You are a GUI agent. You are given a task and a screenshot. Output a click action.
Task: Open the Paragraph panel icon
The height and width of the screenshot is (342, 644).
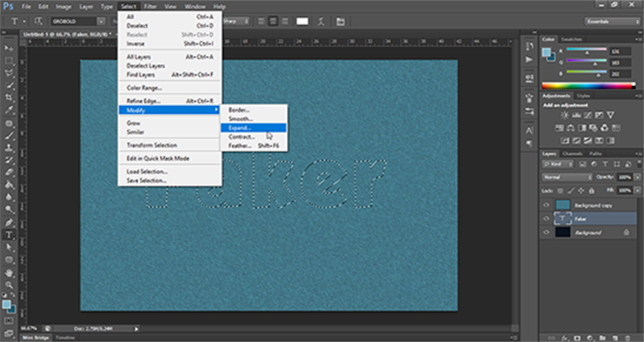pyautogui.click(x=529, y=143)
